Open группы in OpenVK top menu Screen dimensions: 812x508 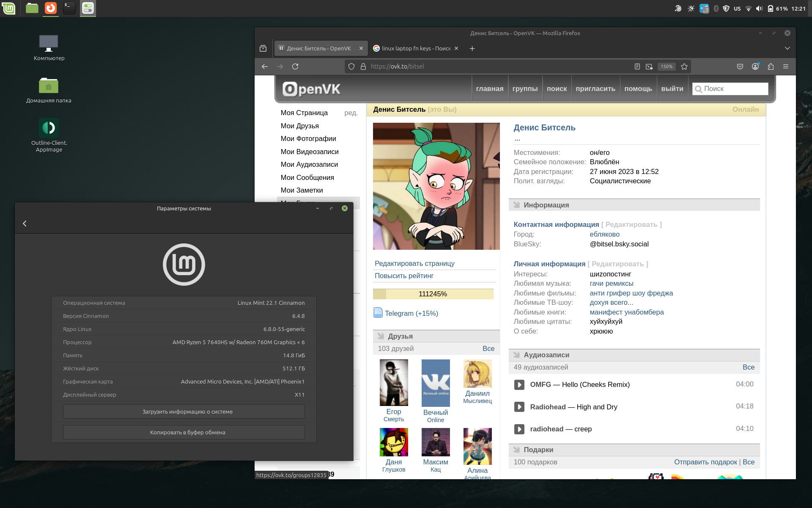525,89
